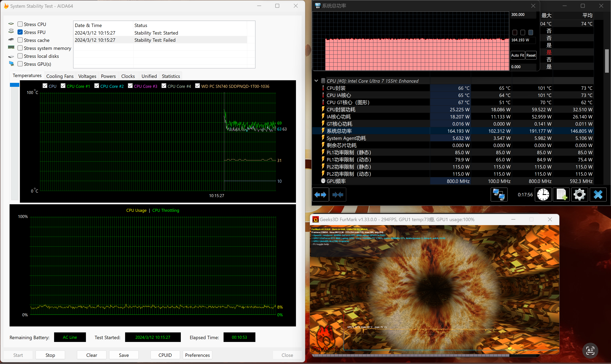
Task: Uncheck the WD PC SN740 drive series checkbox
Action: (198, 86)
